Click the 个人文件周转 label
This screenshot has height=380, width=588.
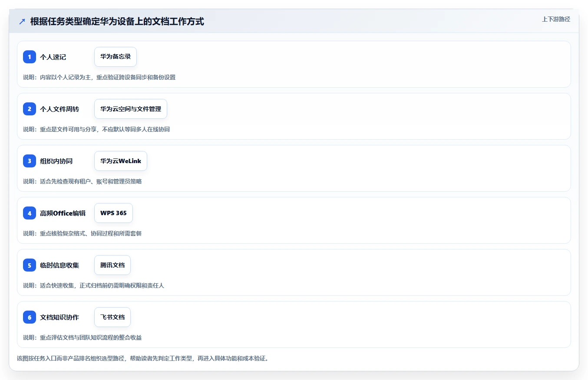tap(59, 109)
